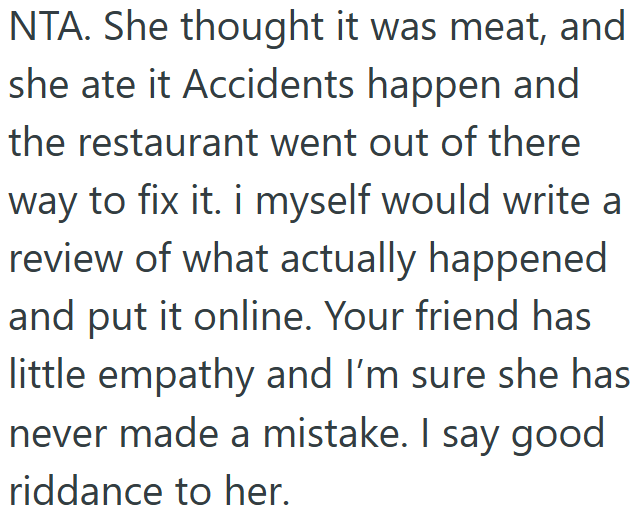Click the word "happened" in the fifth line
The image size is (639, 519).
[x=518, y=261]
